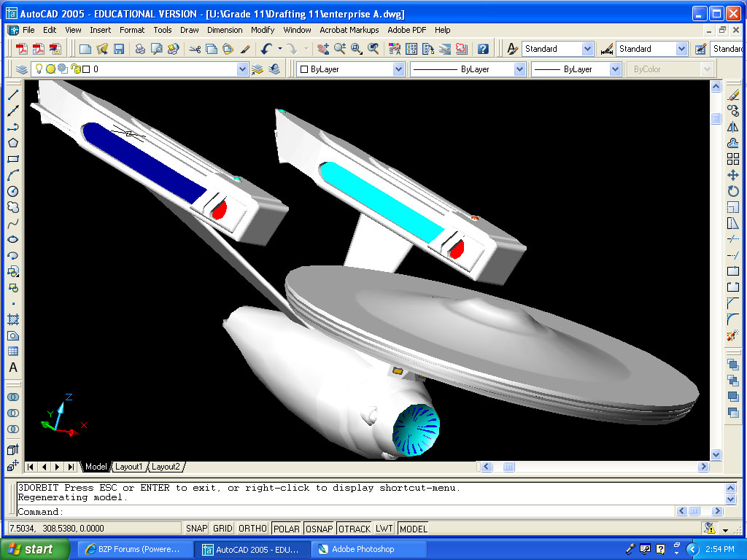Open the undo history dropdown arrow

coord(279,49)
